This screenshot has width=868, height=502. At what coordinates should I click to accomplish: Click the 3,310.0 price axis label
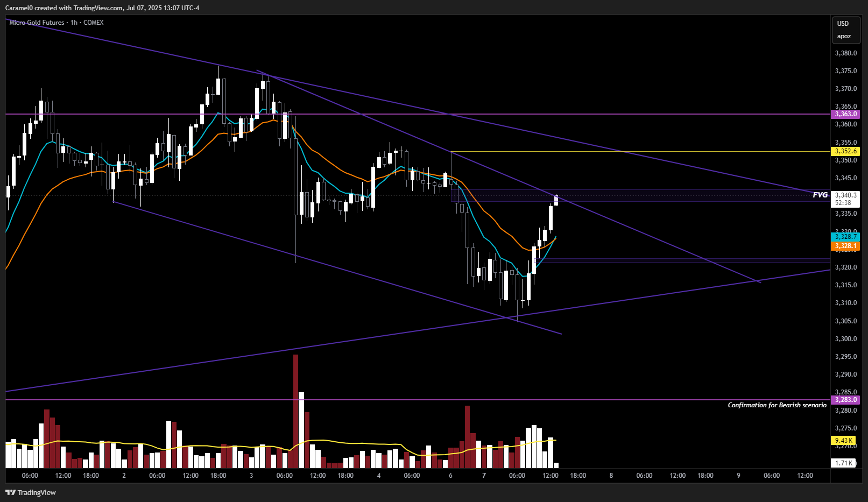coord(846,303)
